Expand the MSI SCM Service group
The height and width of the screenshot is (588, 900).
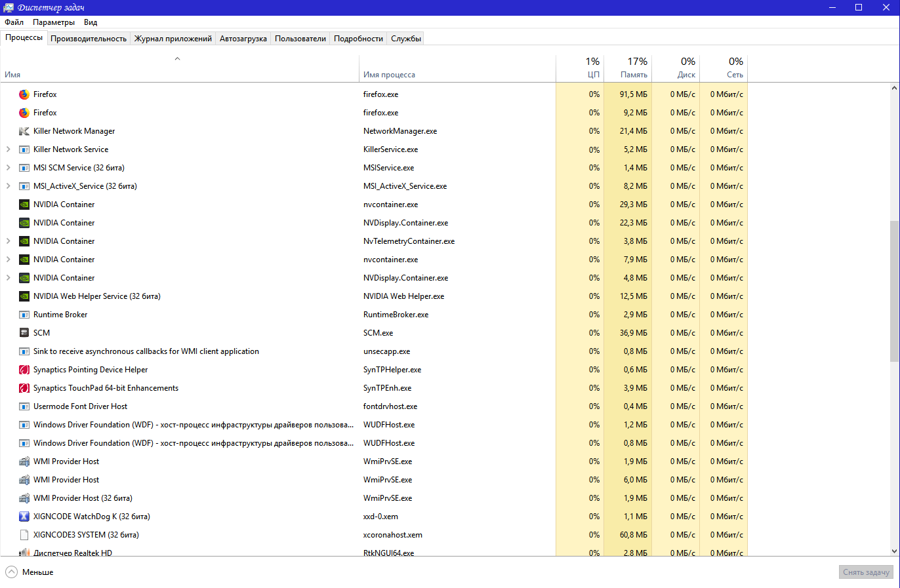click(x=8, y=168)
